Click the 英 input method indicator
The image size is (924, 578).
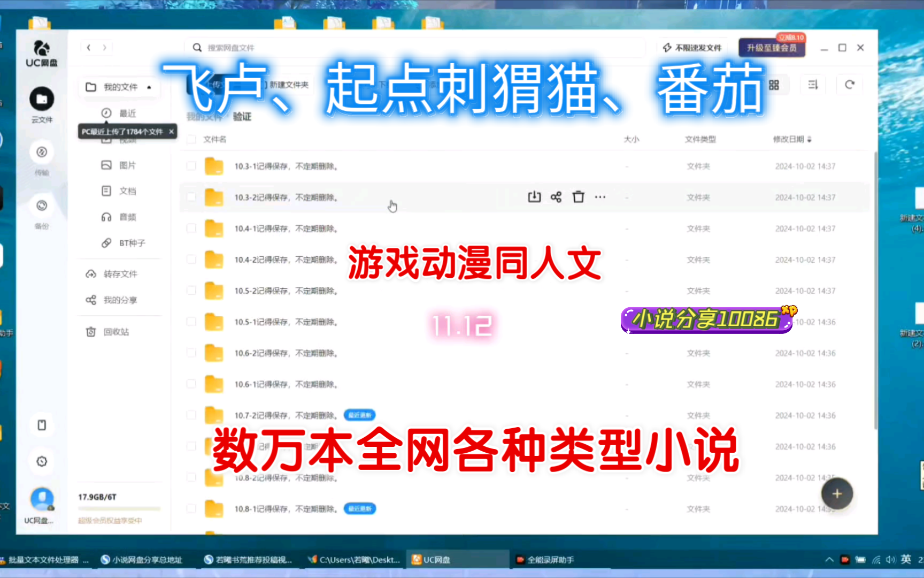[906, 559]
